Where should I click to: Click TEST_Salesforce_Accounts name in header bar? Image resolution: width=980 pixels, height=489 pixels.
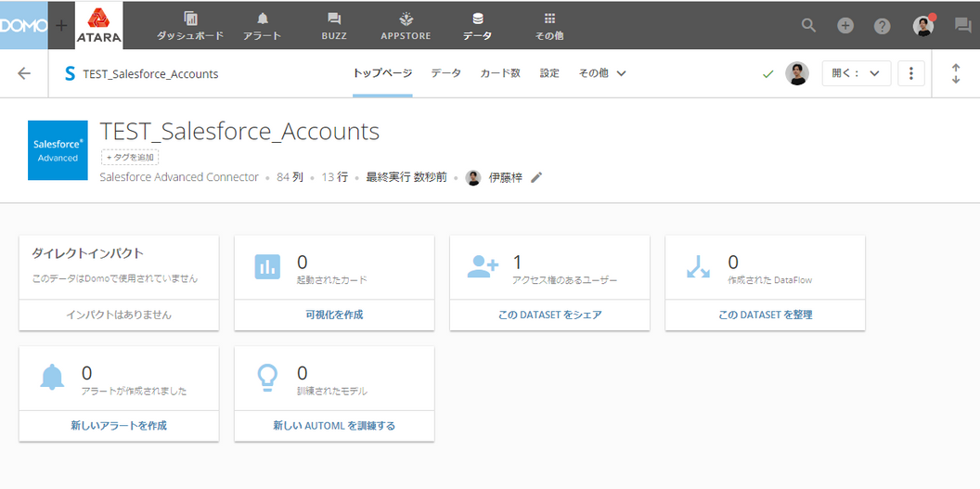point(150,73)
